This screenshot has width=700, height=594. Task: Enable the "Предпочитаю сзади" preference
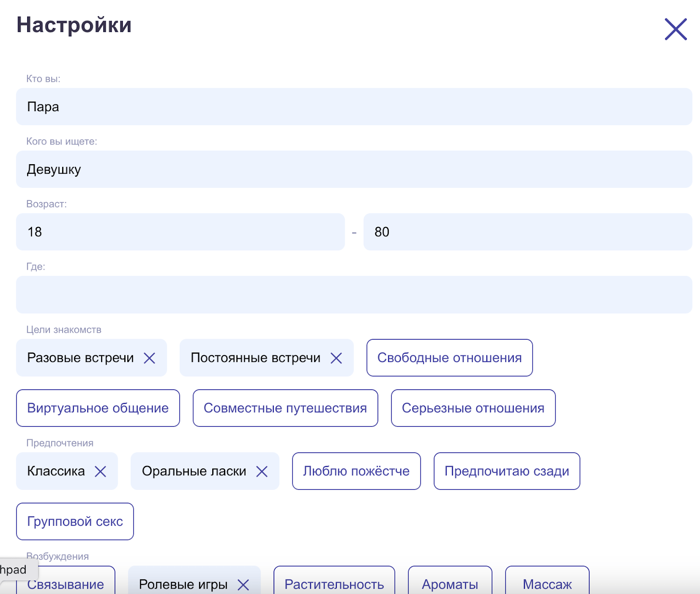[x=507, y=471]
